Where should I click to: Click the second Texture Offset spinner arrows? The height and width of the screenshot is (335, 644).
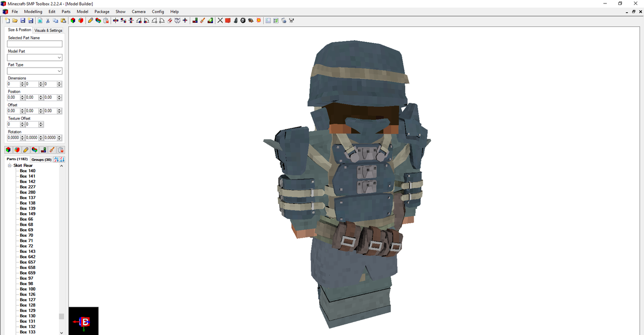coord(41,124)
